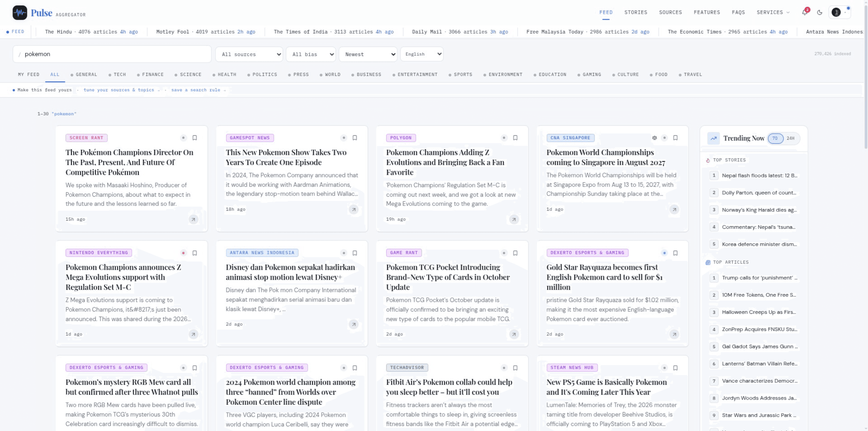Image resolution: width=868 pixels, height=431 pixels.
Task: Open the user avatar menu
Action: click(839, 12)
